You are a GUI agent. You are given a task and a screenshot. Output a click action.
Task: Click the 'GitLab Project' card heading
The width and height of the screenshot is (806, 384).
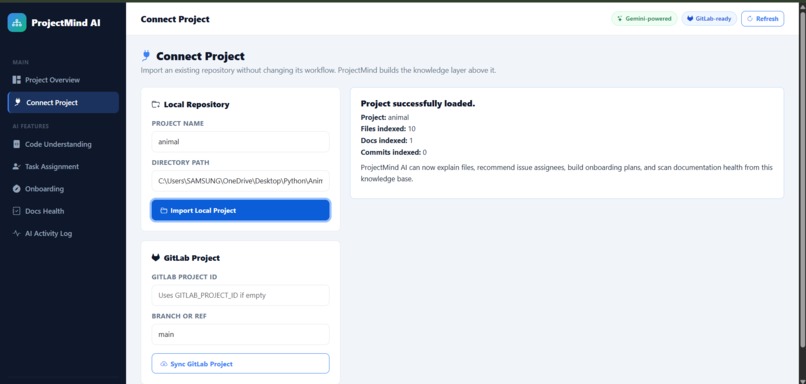point(192,258)
